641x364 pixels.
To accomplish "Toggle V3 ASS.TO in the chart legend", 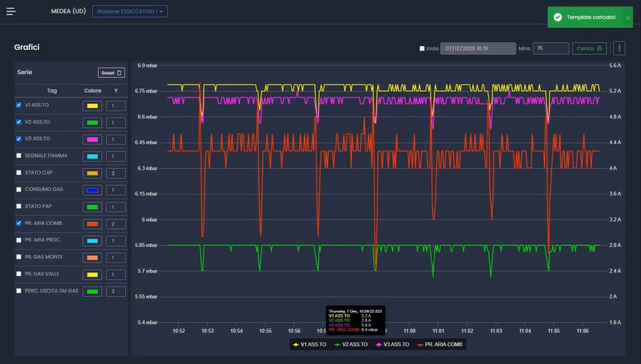I will point(392,344).
